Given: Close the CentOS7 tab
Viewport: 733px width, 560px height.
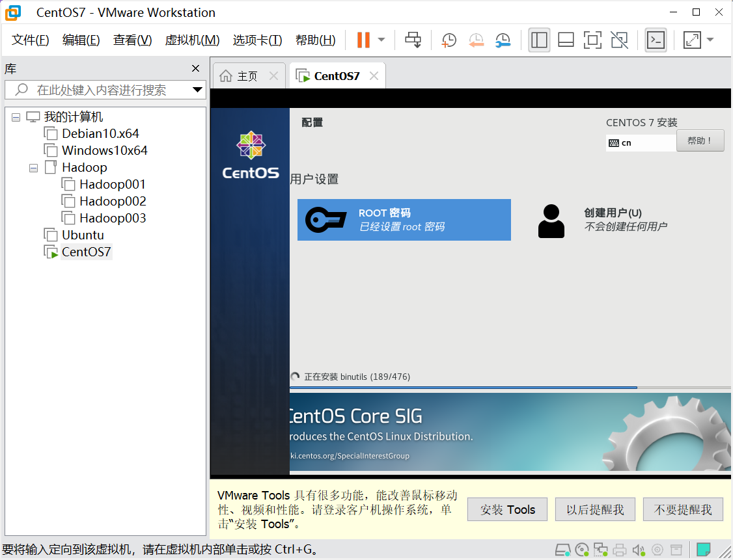Looking at the screenshot, I should (374, 75).
